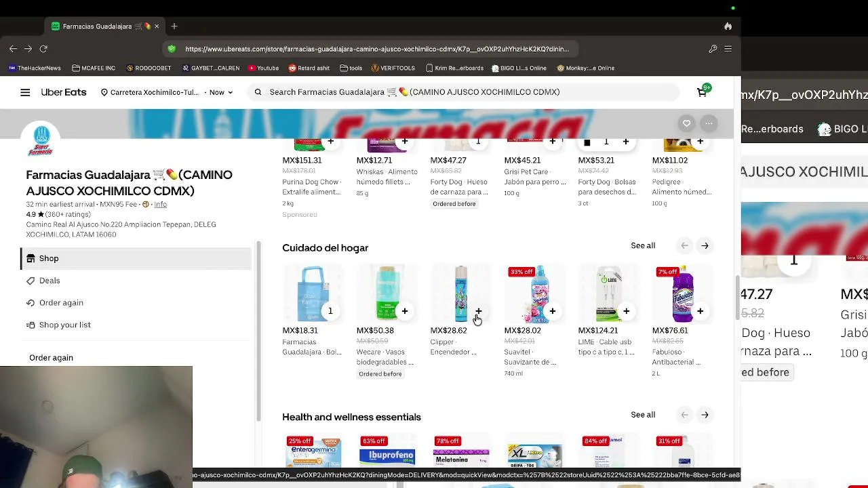868x488 pixels.
Task: Open the VERIFTOOLS bookmark
Action: (393, 68)
